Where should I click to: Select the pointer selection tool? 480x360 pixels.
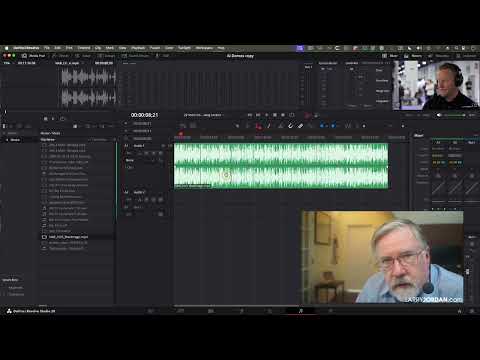[x=237, y=126]
